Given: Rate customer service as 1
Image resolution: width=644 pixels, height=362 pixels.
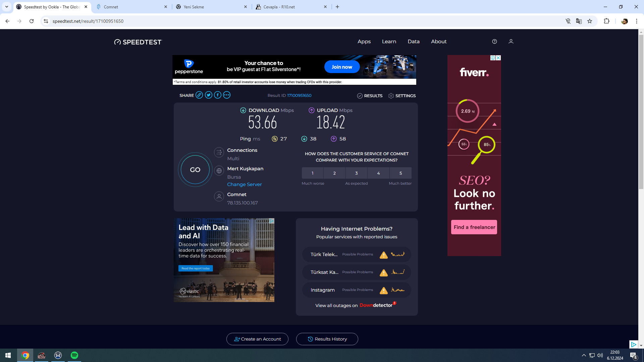Looking at the screenshot, I should pos(313,173).
